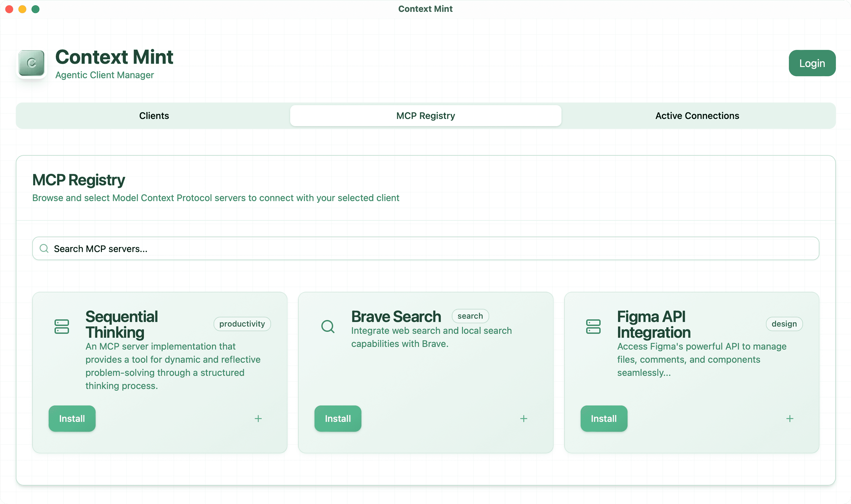
Task: Click the Context Mint app logo icon
Action: [x=32, y=63]
